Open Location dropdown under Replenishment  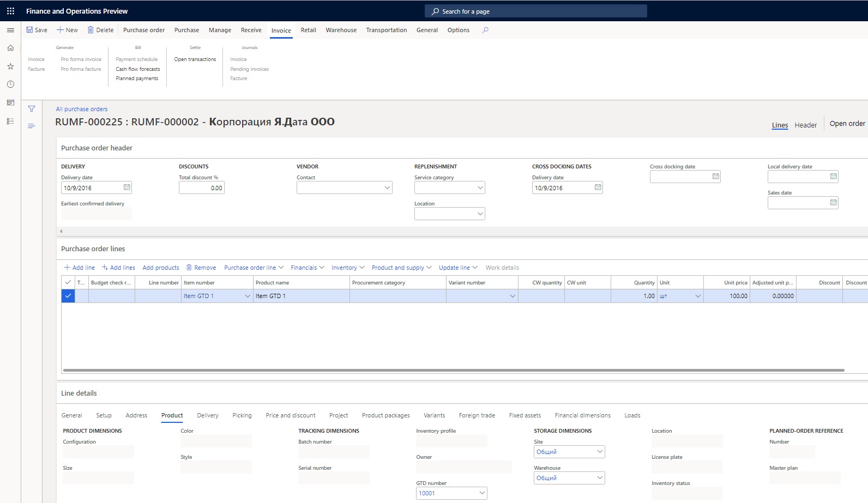[x=480, y=214]
